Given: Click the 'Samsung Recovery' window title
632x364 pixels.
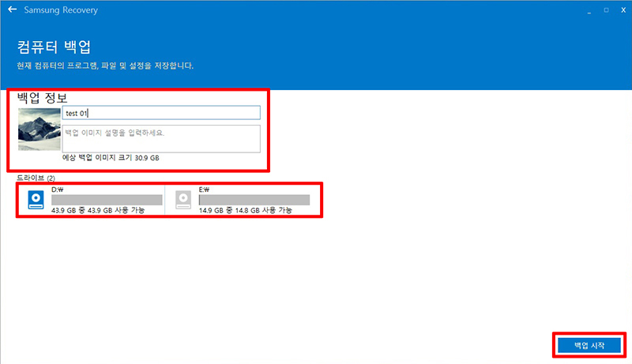Looking at the screenshot, I should click(x=61, y=10).
